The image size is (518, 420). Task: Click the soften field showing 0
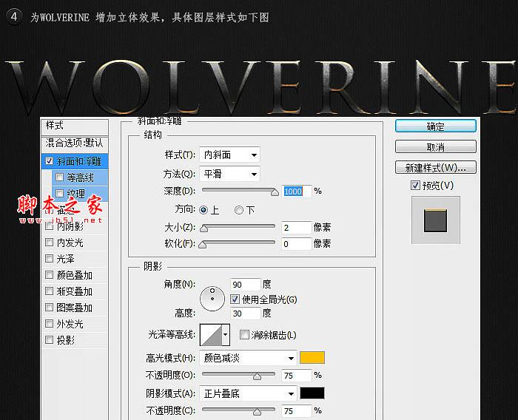[x=297, y=244]
